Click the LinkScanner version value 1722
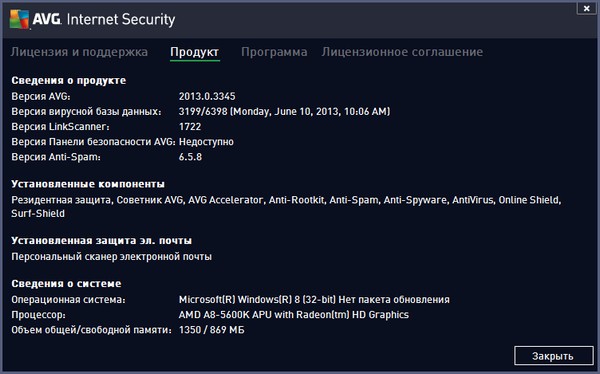The width and height of the screenshot is (600, 374). tap(190, 127)
